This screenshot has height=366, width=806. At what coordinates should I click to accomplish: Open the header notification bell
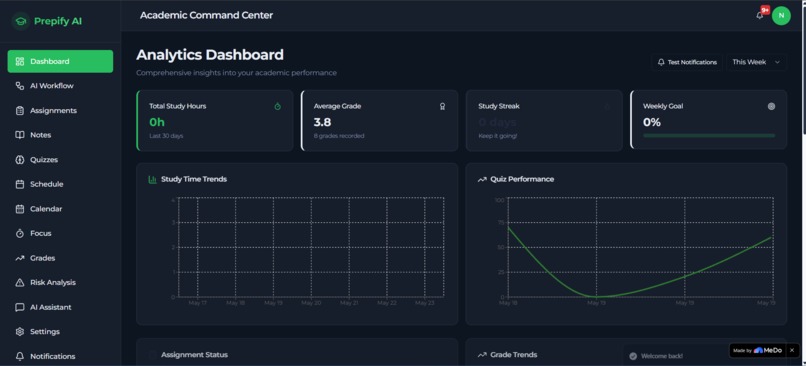(x=760, y=15)
